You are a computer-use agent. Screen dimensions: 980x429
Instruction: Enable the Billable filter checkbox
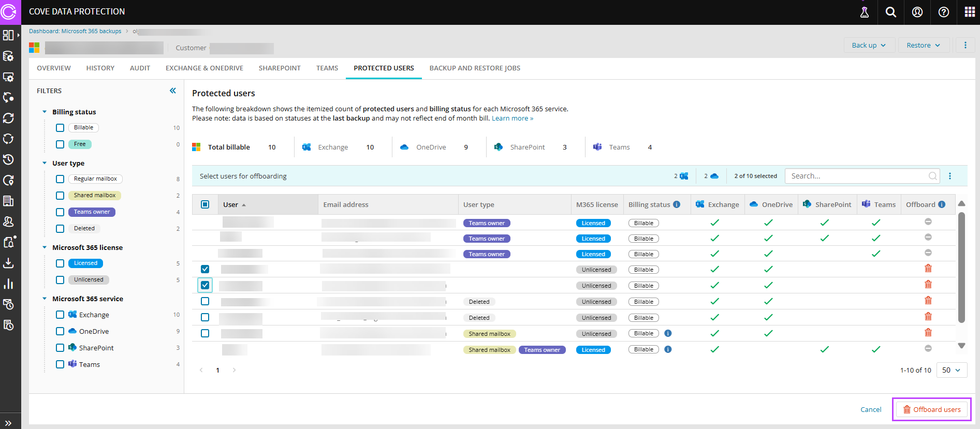60,128
